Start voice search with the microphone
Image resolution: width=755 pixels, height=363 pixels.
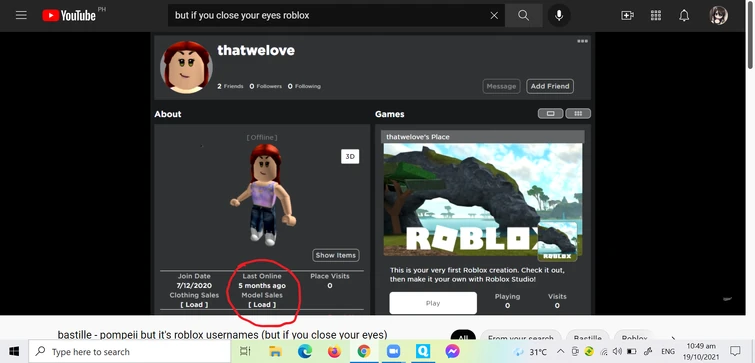click(x=559, y=15)
